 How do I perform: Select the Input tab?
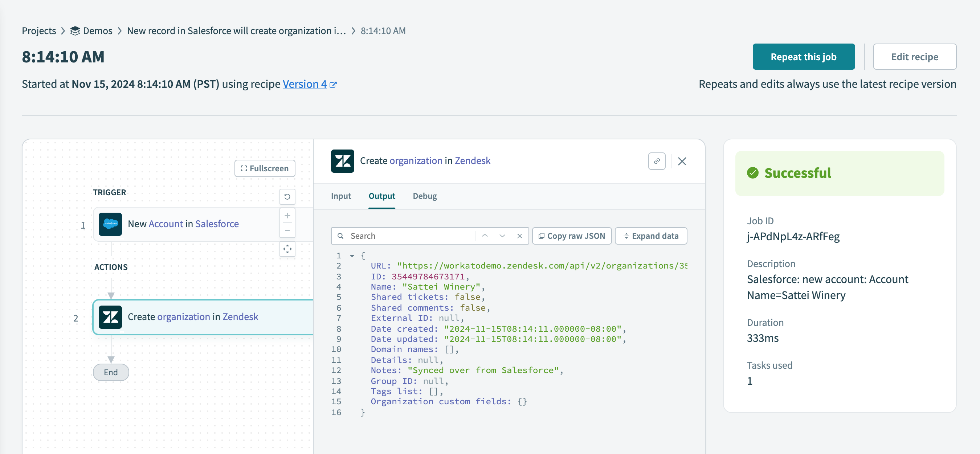(339, 196)
